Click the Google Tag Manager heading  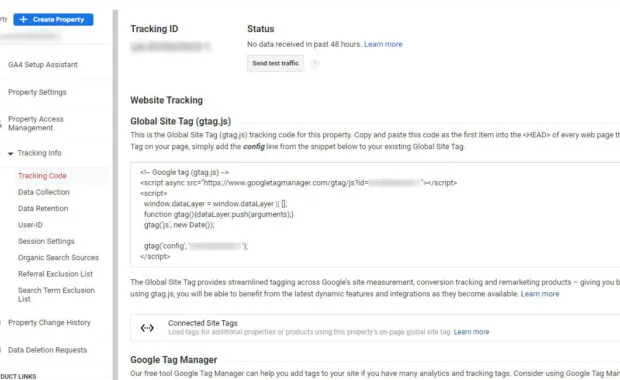pyautogui.click(x=174, y=360)
